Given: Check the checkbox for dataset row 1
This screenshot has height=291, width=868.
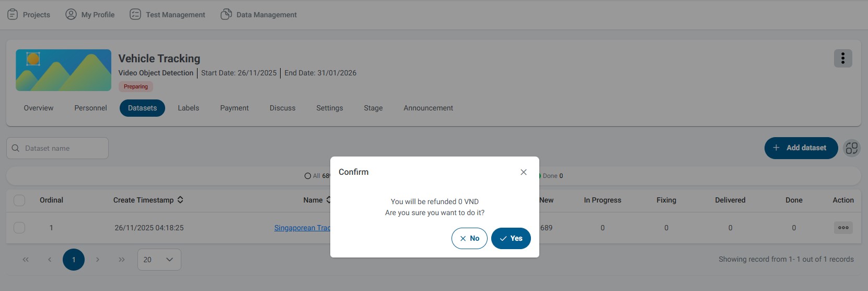Looking at the screenshot, I should coord(19,228).
